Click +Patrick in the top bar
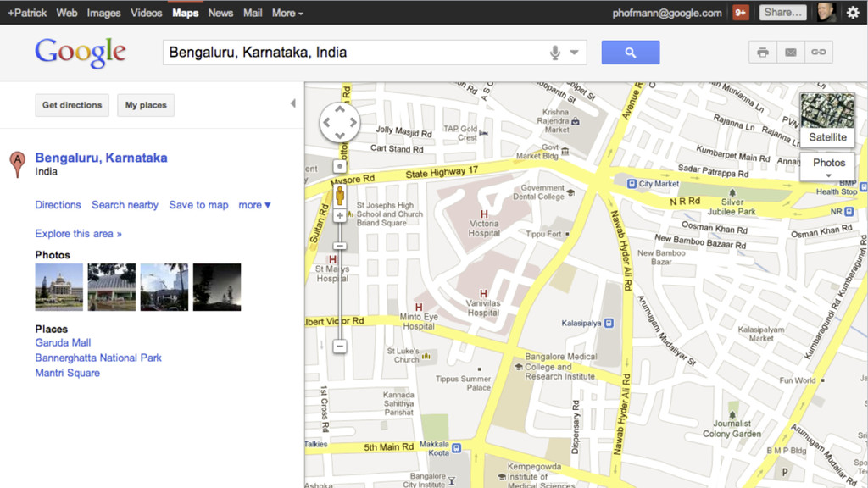 pos(27,13)
